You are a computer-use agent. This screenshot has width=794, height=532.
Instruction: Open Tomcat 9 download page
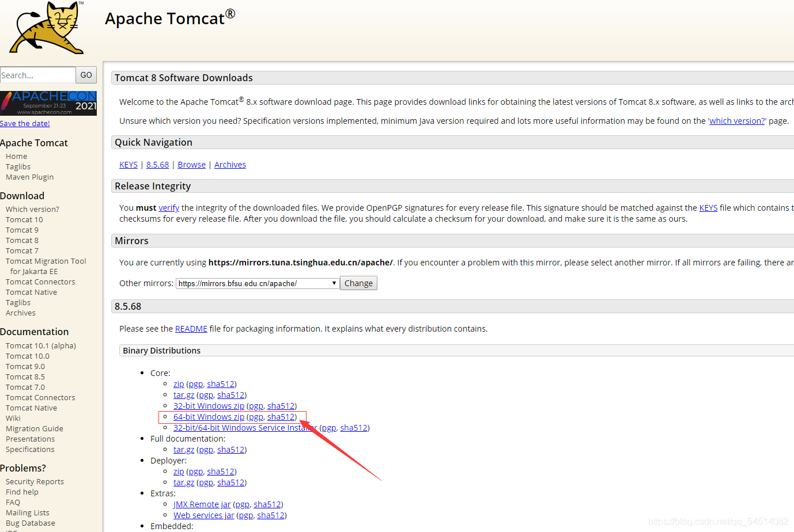[x=22, y=230]
